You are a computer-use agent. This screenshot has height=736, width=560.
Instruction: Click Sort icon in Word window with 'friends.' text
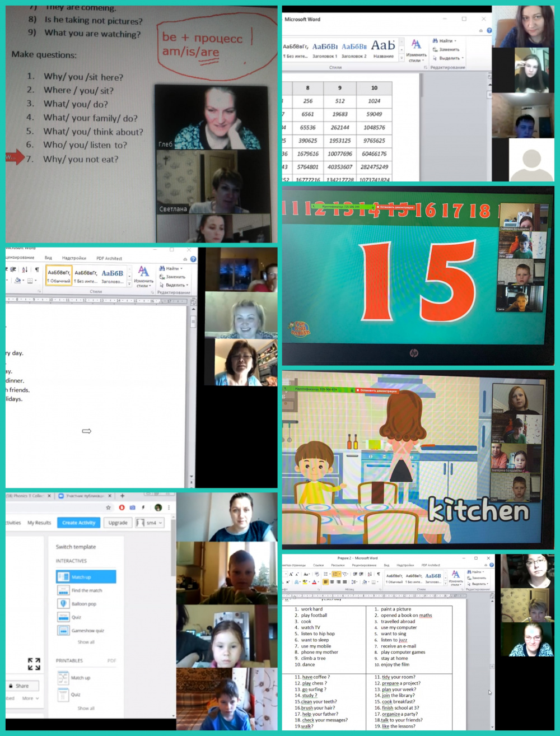25,269
